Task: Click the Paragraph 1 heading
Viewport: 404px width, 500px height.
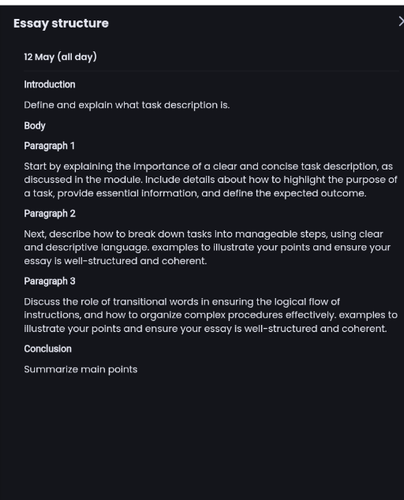Action: tap(49, 146)
